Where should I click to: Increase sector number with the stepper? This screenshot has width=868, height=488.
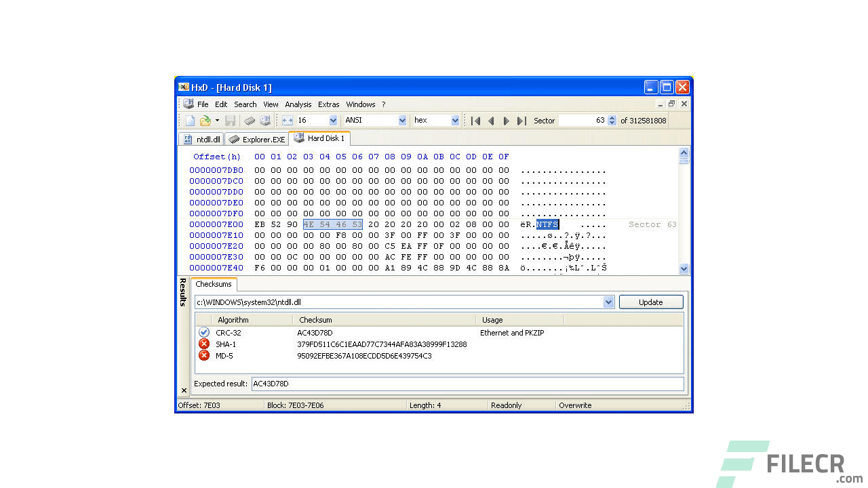point(612,117)
